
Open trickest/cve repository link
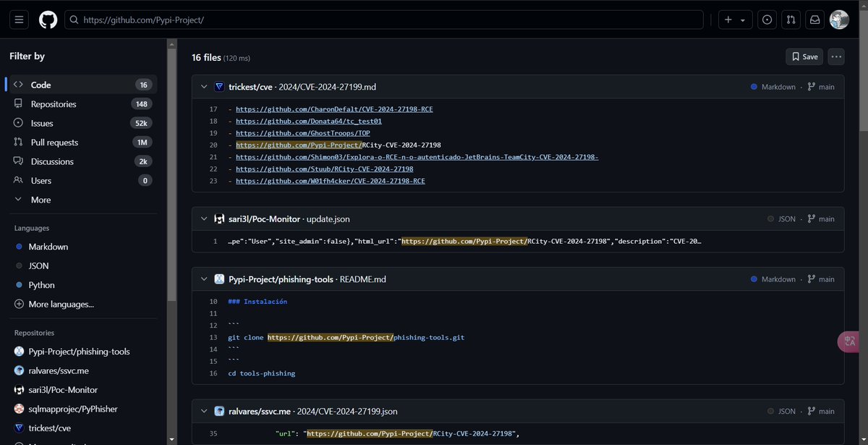coord(250,87)
